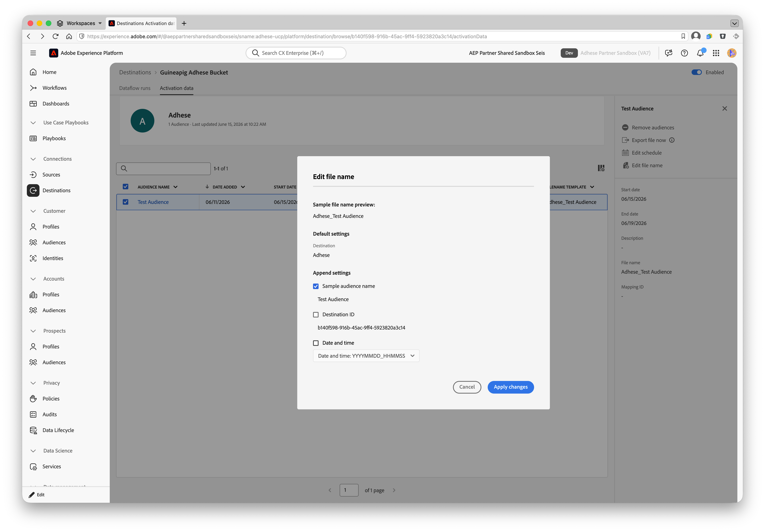The height and width of the screenshot is (532, 765).
Task: Open the user profile avatar
Action: [732, 53]
